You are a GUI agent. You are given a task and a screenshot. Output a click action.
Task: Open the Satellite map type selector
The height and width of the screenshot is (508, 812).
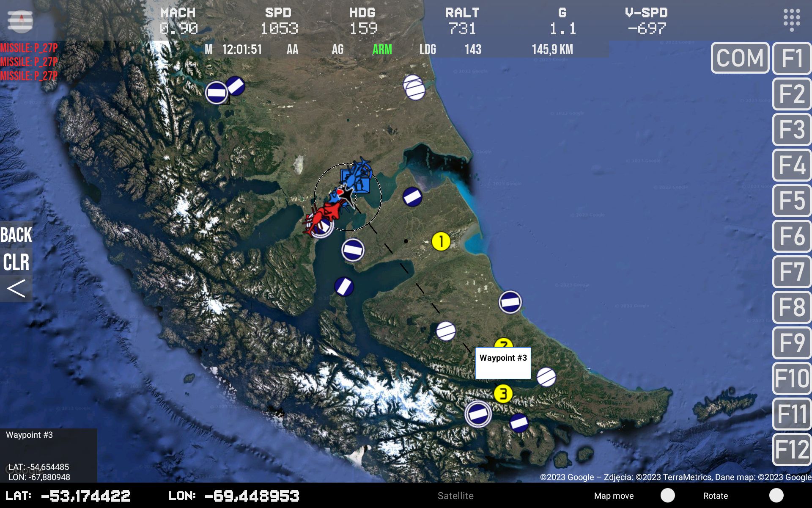point(455,496)
